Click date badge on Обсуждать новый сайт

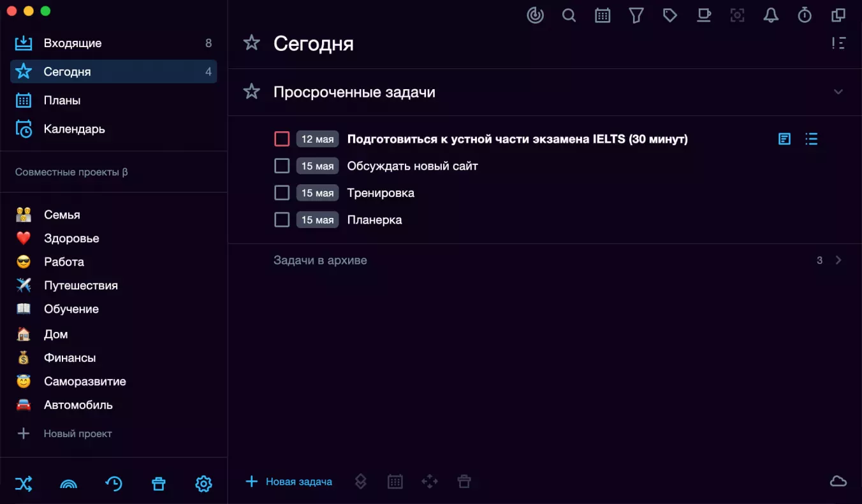[x=318, y=166]
